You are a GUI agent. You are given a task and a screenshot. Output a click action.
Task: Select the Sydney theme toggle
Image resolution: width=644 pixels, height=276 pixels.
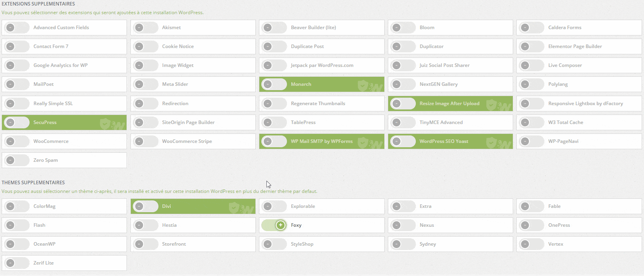click(403, 244)
